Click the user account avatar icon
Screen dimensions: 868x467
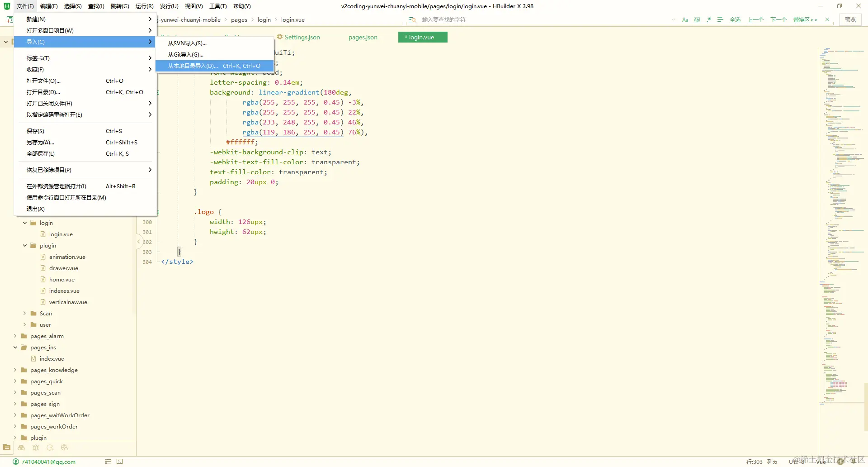pos(16,462)
